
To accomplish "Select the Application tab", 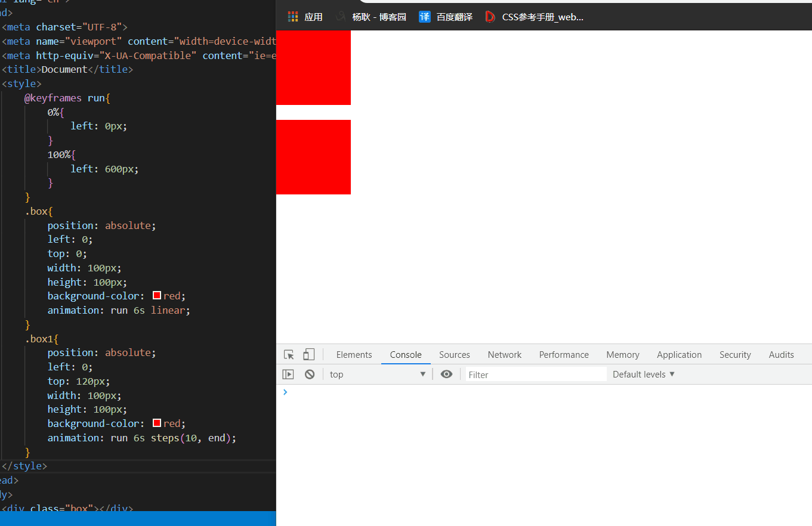I will pyautogui.click(x=679, y=355).
